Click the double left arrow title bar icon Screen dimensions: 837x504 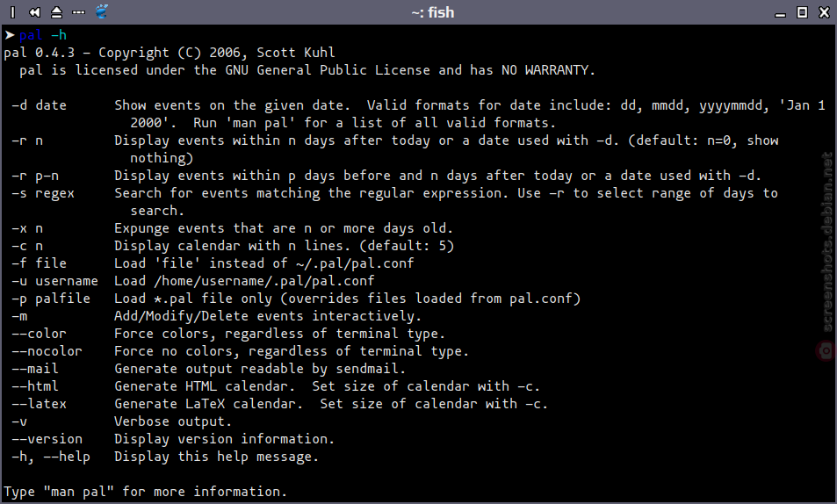[35, 11]
